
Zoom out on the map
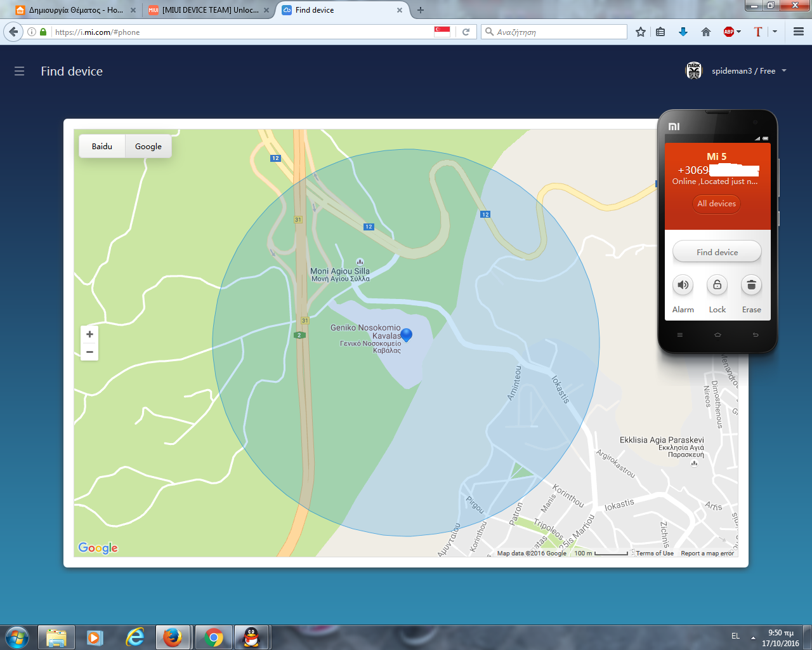click(x=89, y=352)
